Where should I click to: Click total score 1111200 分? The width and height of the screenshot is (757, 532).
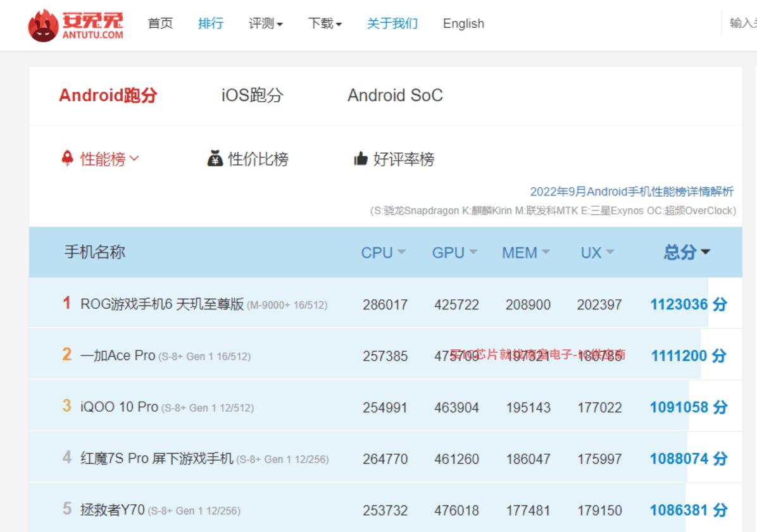[689, 356]
